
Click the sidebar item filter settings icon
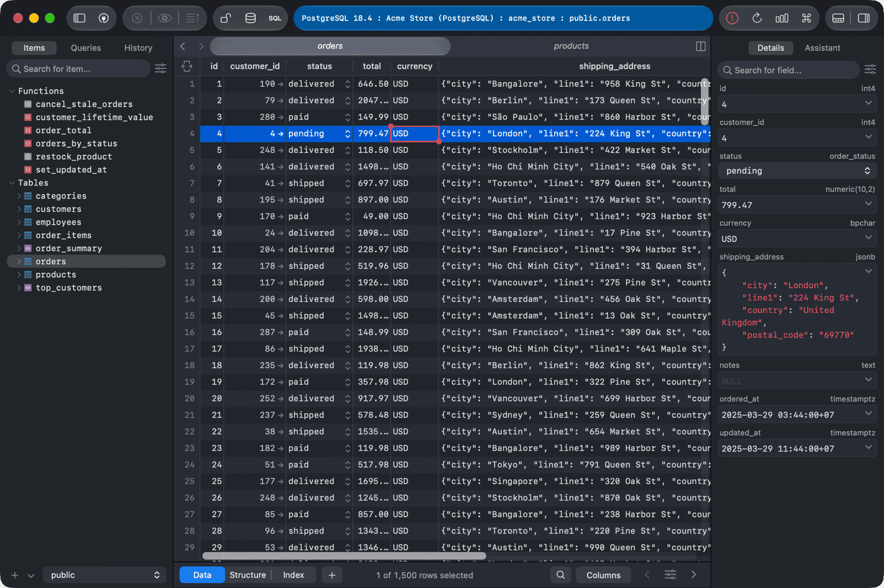[160, 68]
